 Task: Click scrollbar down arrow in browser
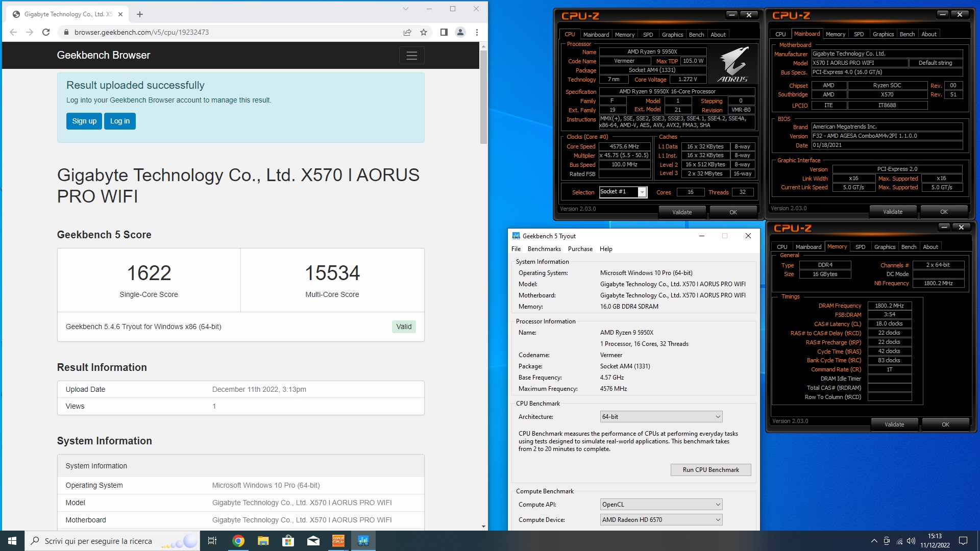click(483, 527)
